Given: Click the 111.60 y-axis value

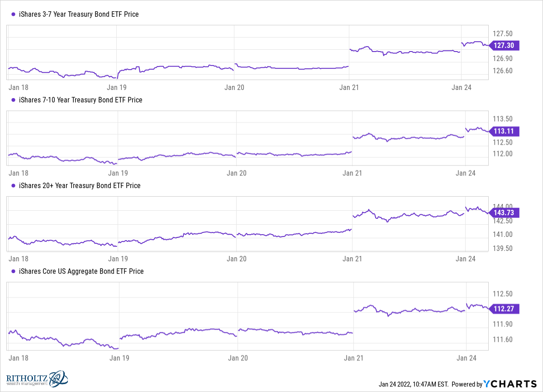Looking at the screenshot, I should point(502,340).
